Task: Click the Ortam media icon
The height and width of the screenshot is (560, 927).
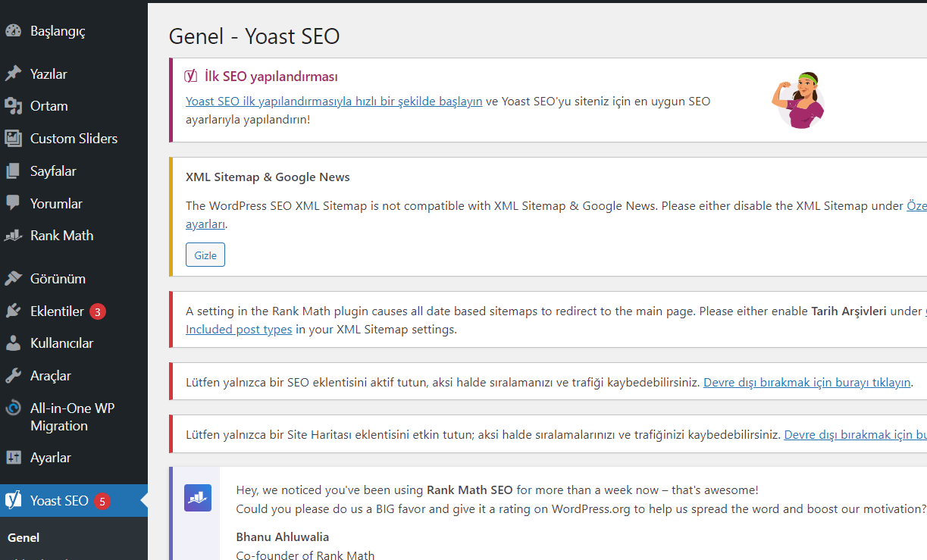Action: pos(13,106)
